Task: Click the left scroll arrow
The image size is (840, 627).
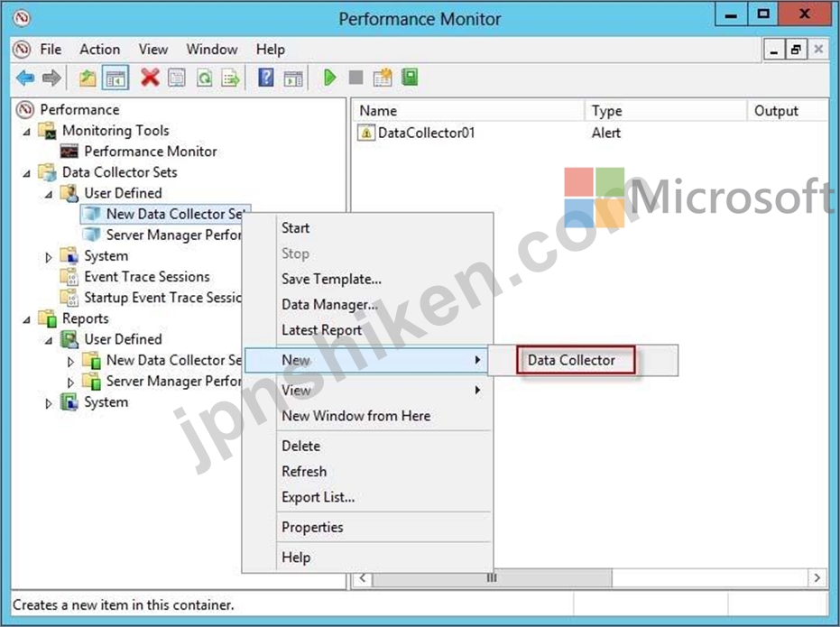Action: [363, 577]
